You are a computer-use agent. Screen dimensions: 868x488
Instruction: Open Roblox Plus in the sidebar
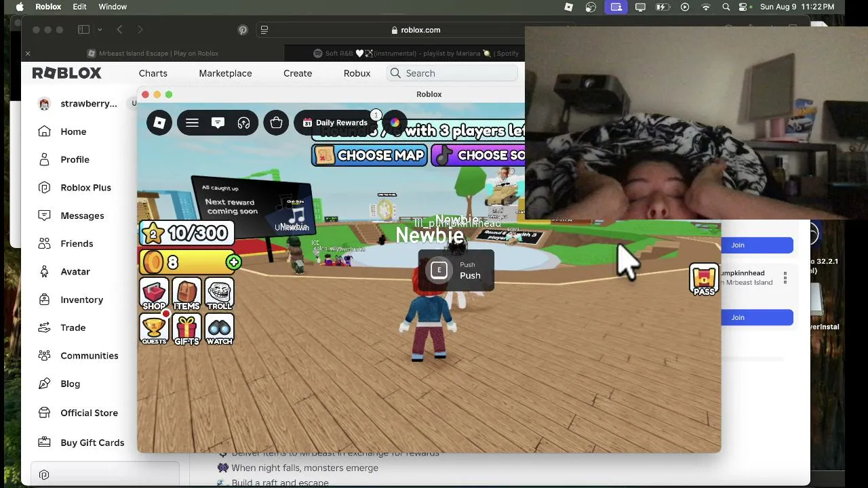pyautogui.click(x=85, y=188)
